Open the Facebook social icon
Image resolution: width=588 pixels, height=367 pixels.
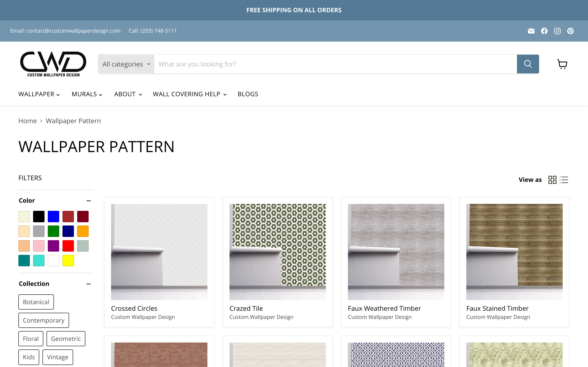pos(544,31)
